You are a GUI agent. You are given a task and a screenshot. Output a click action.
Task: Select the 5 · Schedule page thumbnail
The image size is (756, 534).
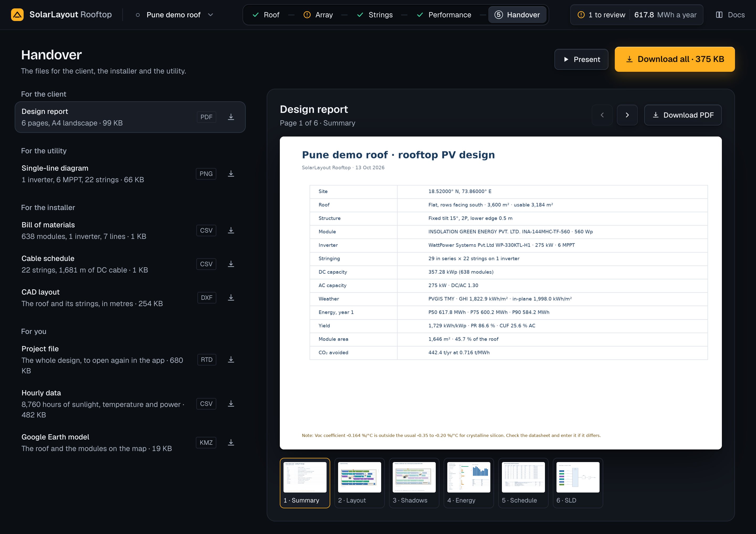523,483
